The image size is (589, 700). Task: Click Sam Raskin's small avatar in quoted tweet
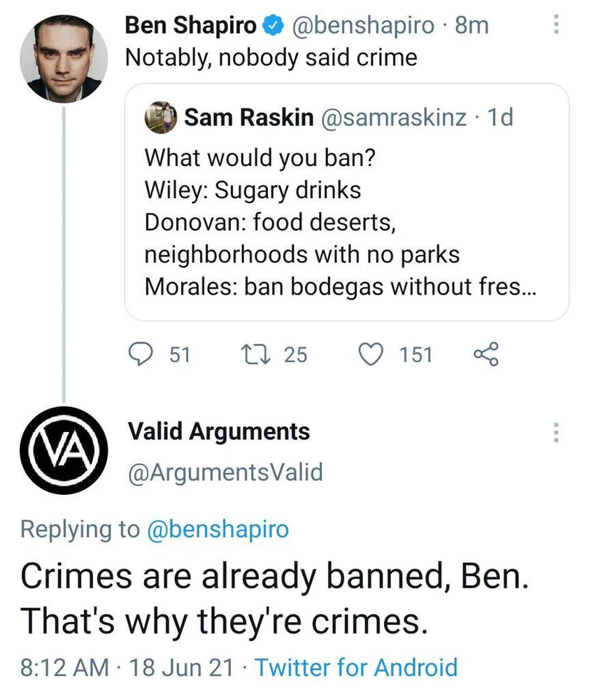tap(161, 118)
